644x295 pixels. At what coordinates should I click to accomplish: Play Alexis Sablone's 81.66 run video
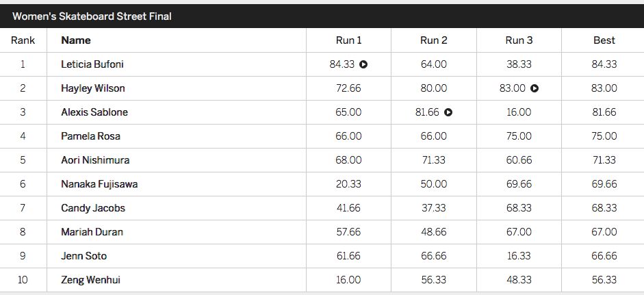click(x=448, y=112)
